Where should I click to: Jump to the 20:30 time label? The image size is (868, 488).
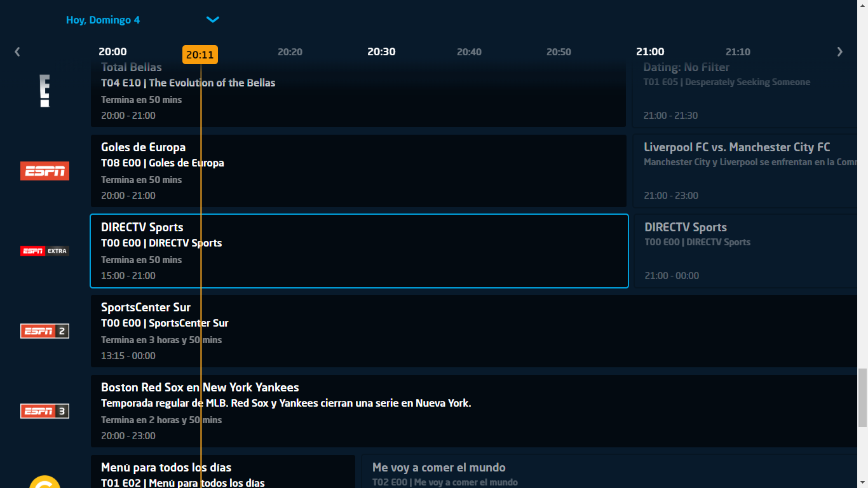[x=381, y=52]
